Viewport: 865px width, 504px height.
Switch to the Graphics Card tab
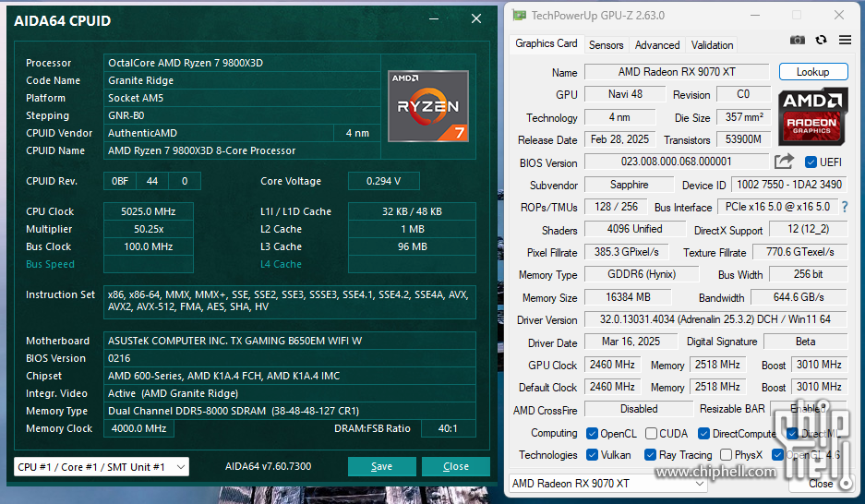click(547, 43)
